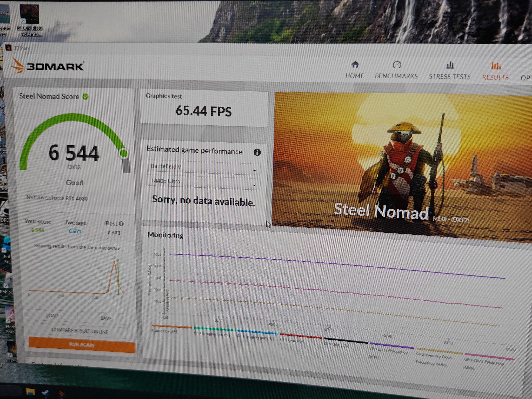
Task: Switch to the STRESS TESTS tab
Action: click(x=450, y=77)
